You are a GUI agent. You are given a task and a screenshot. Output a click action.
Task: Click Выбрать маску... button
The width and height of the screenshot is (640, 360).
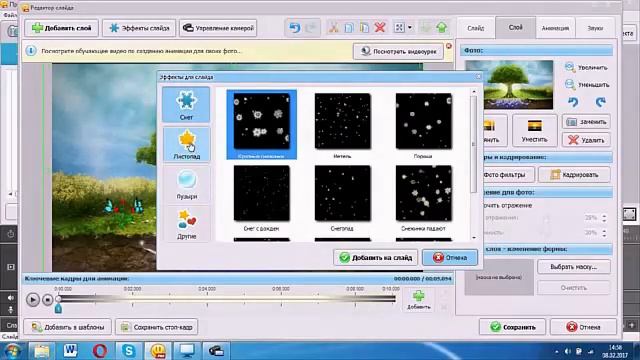point(574,267)
